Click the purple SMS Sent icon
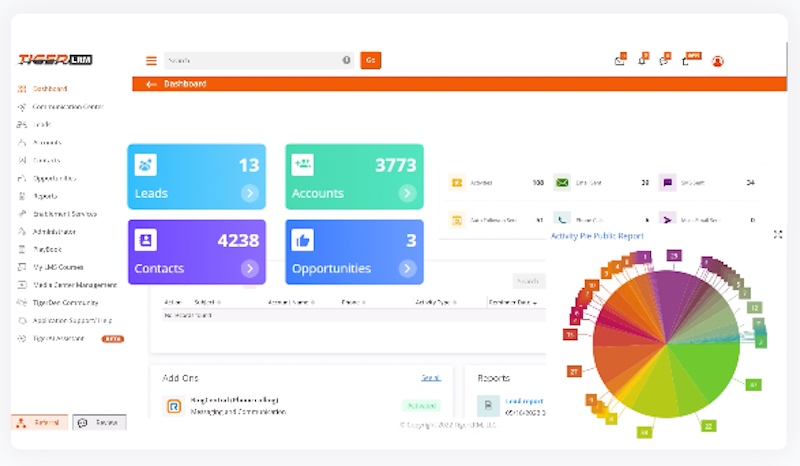This screenshot has height=466, width=800. [667, 182]
